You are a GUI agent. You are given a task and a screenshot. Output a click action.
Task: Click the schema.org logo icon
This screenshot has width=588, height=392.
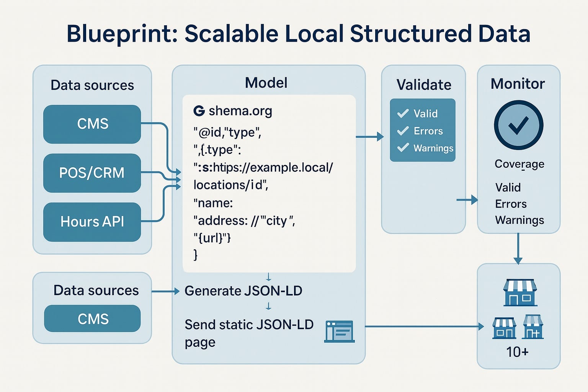pyautogui.click(x=199, y=111)
